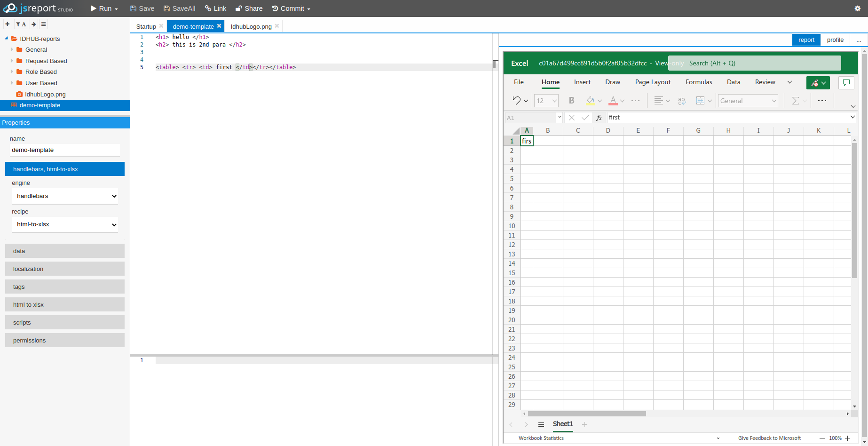868x446 pixels.
Task: Open the Excel Insert ribbon tab
Action: tap(582, 82)
